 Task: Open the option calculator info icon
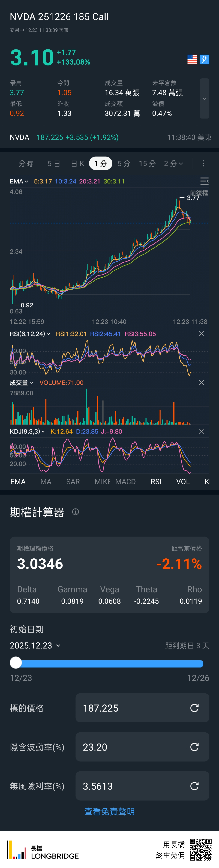pos(75,512)
